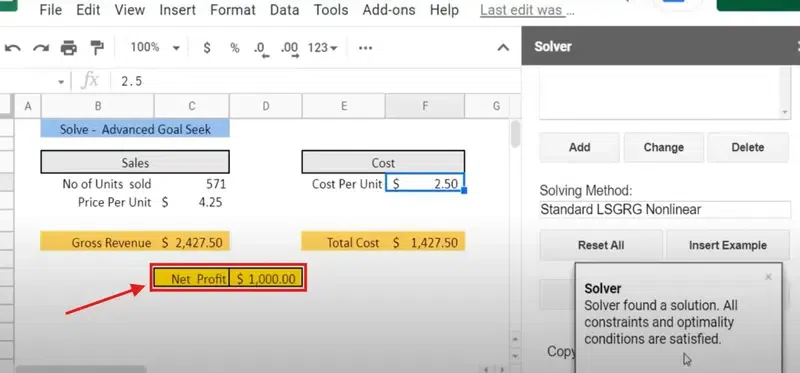Print the spreadsheet
Viewport: 800px width, 373px height.
(x=68, y=48)
